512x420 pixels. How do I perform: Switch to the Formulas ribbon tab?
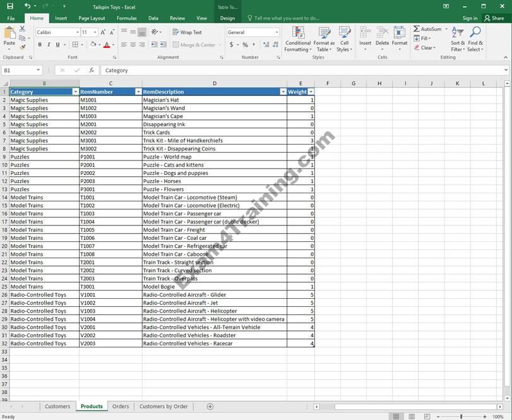tap(126, 18)
